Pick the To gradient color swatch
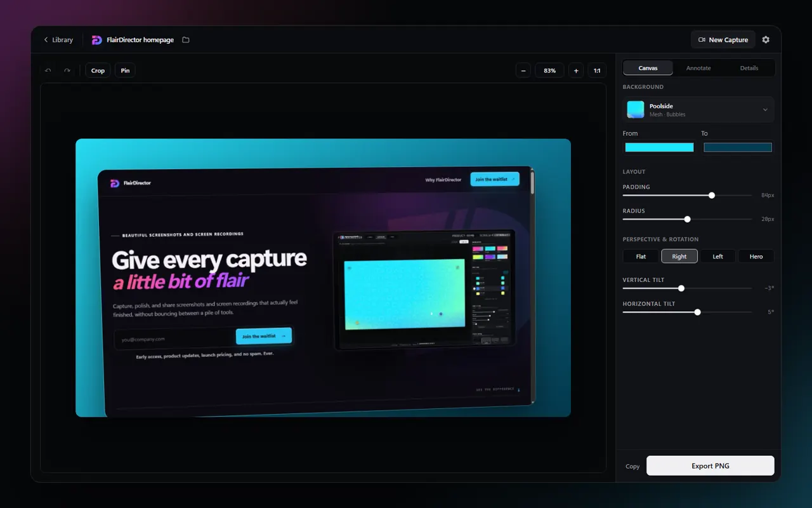This screenshot has width=812, height=508. point(738,147)
